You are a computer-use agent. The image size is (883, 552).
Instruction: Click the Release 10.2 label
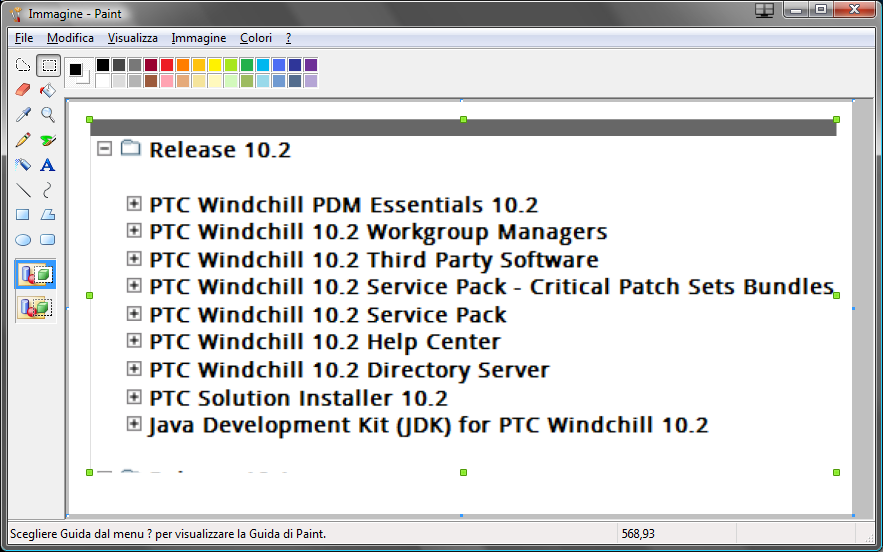[x=220, y=150]
